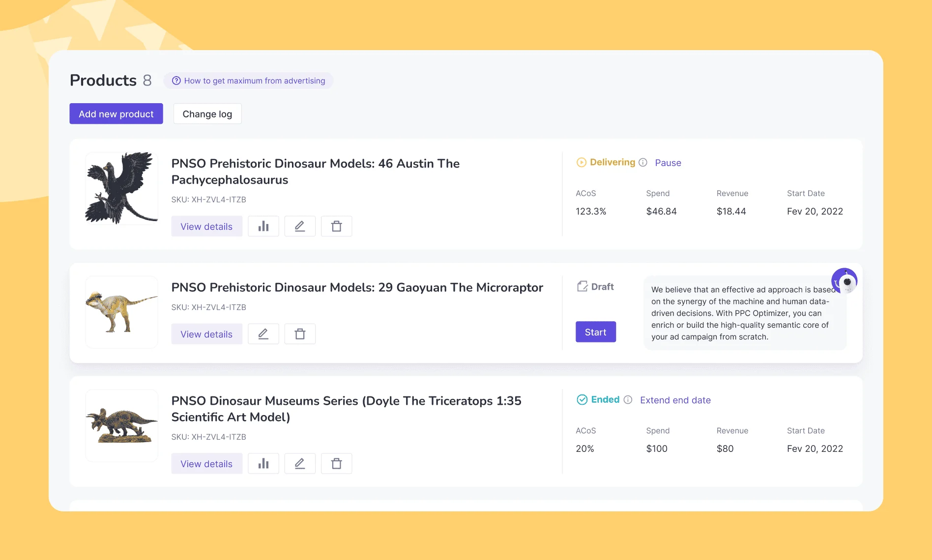
Task: Click the Austin Pachycephalosaurus product title
Action: [x=316, y=171]
